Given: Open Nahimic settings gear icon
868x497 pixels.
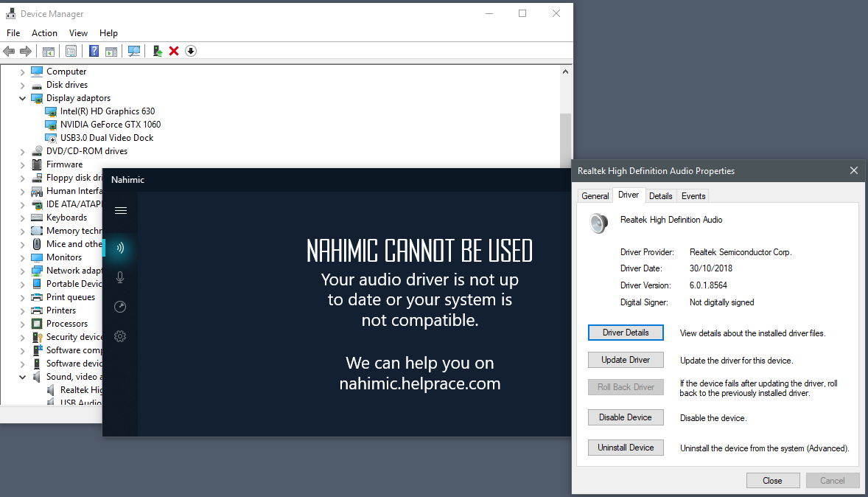Looking at the screenshot, I should click(120, 336).
